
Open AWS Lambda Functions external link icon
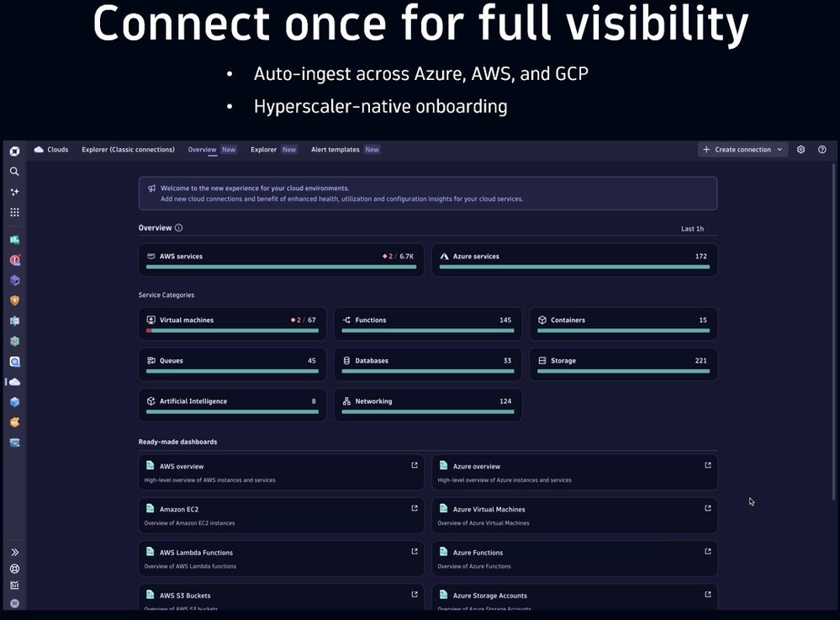click(414, 551)
